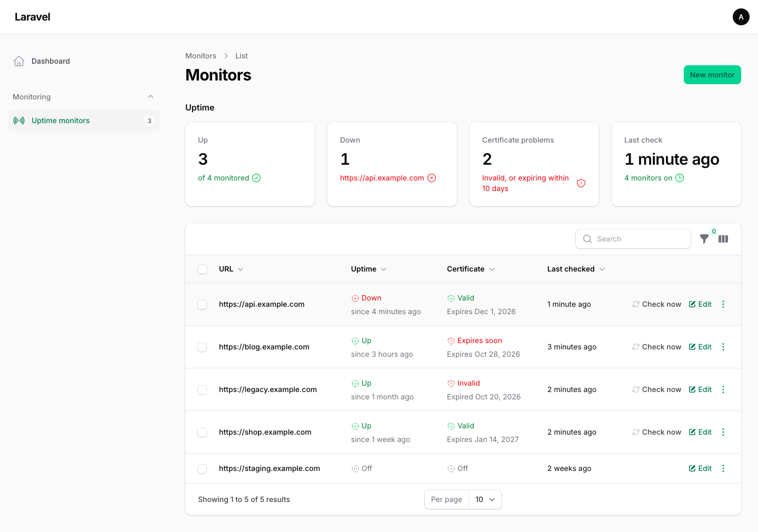Toggle table columns icon
The image size is (758, 532).
pyautogui.click(x=723, y=239)
